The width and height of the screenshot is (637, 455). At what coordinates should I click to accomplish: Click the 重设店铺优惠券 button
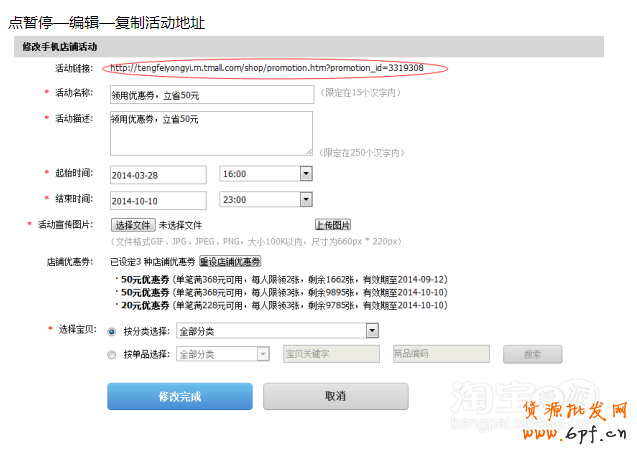230,261
